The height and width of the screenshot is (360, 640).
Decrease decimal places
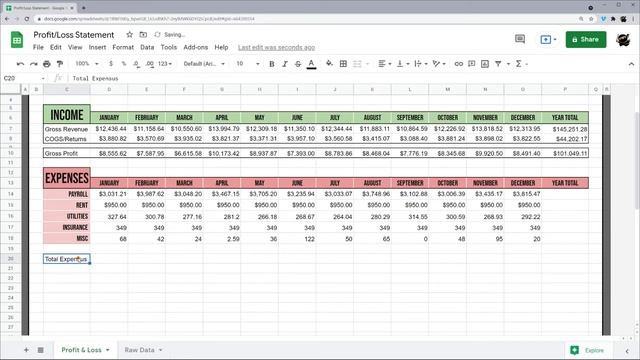pos(136,64)
